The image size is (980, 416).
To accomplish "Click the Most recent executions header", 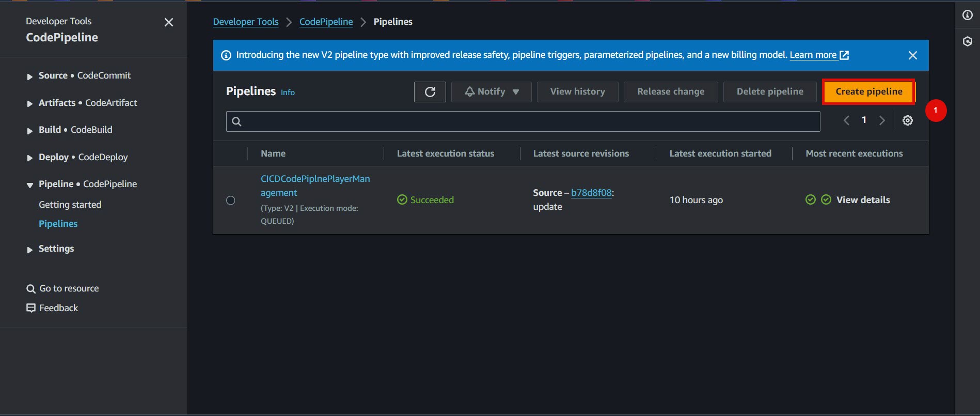I will [x=854, y=153].
